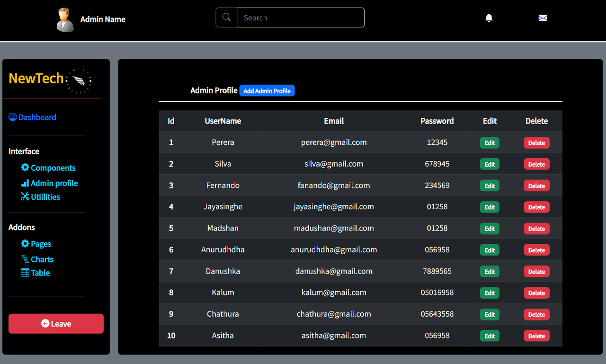The width and height of the screenshot is (606, 364).
Task: Click inside the Search input field
Action: (300, 17)
